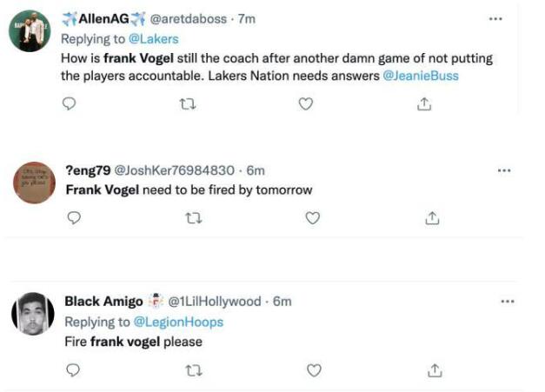Like the ?eng79 tweet

(x=313, y=219)
